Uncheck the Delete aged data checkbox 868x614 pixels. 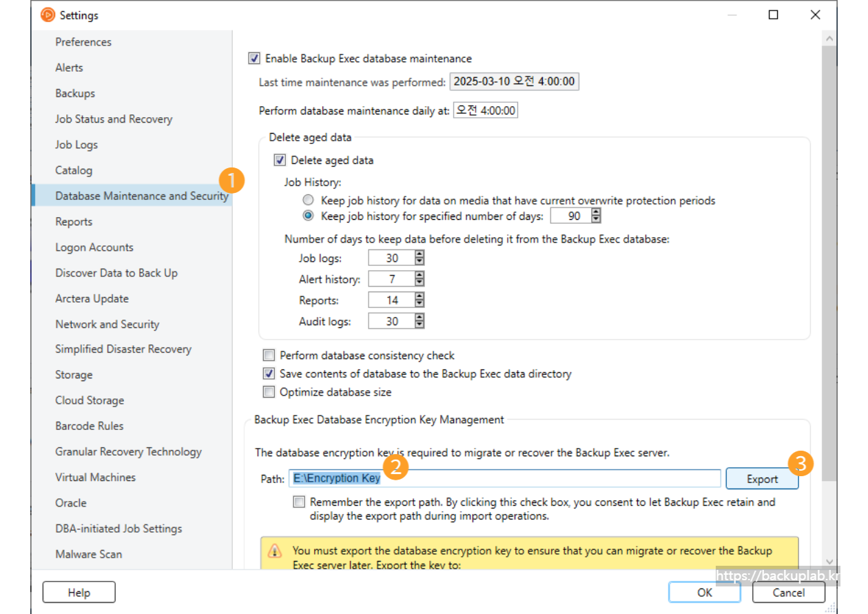280,160
